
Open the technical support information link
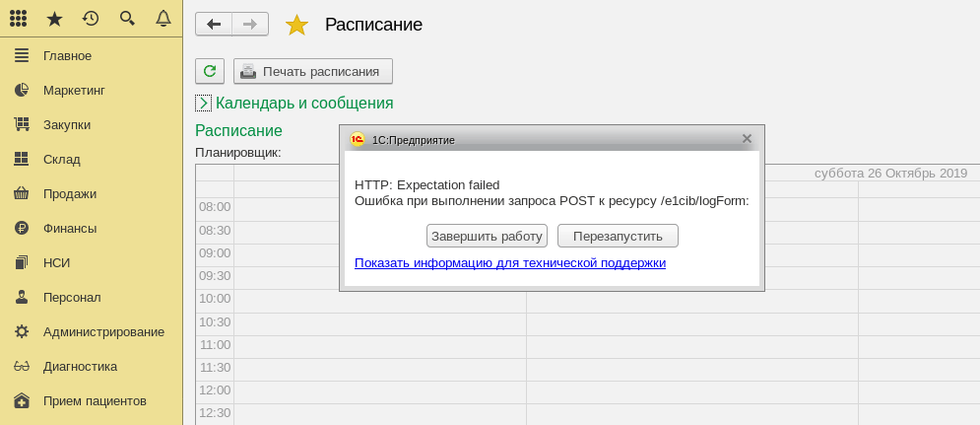510,263
